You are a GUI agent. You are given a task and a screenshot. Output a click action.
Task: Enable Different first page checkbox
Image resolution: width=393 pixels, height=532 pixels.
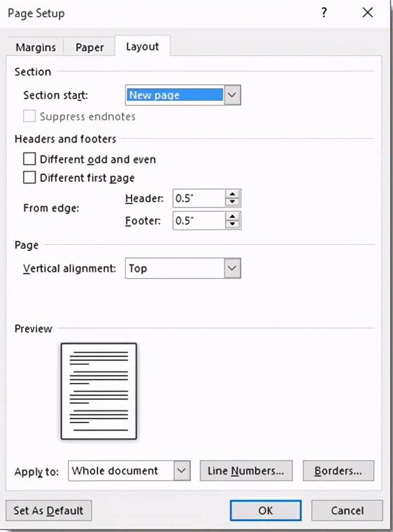(29, 178)
